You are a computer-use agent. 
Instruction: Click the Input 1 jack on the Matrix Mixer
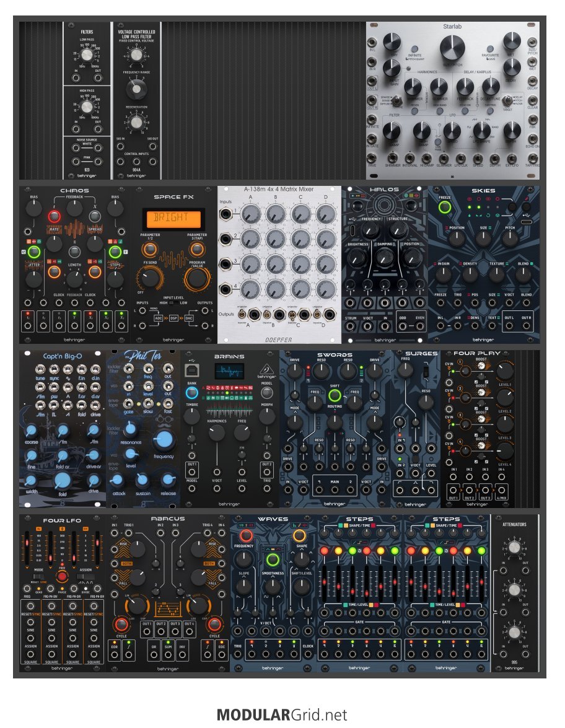click(226, 214)
